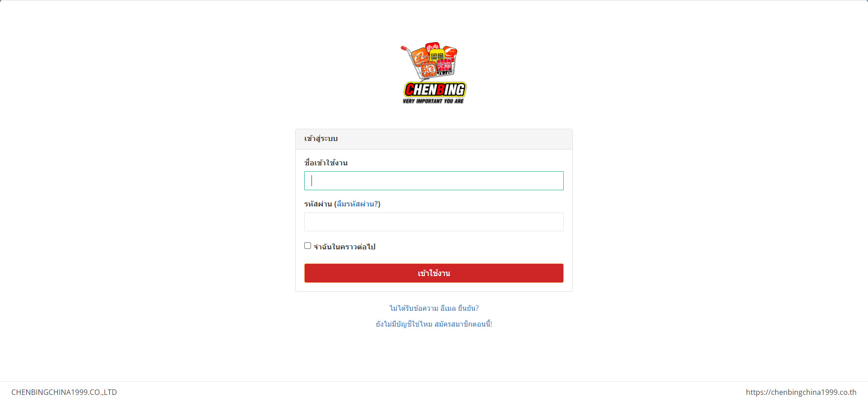
Task: Open the ไม่ได้รับข้อความ อีเมล ยืนยัน? link
Action: (434, 308)
